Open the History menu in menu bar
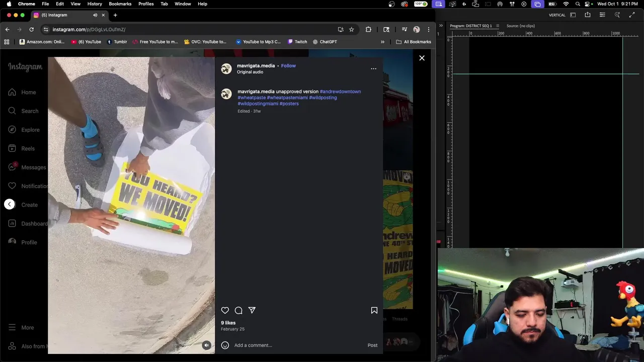644x362 pixels. pyautogui.click(x=95, y=4)
